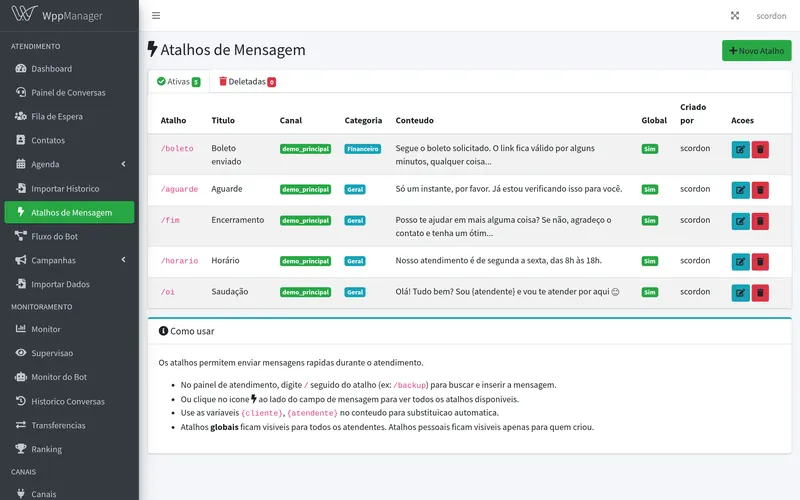Click the Atalho column header
This screenshot has height=500, width=800.
pyautogui.click(x=173, y=120)
